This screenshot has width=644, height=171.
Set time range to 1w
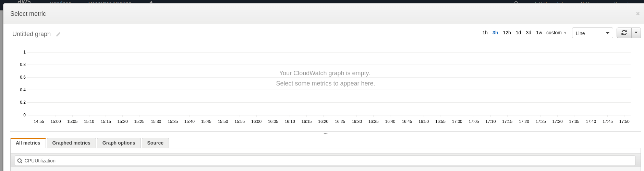tap(539, 33)
